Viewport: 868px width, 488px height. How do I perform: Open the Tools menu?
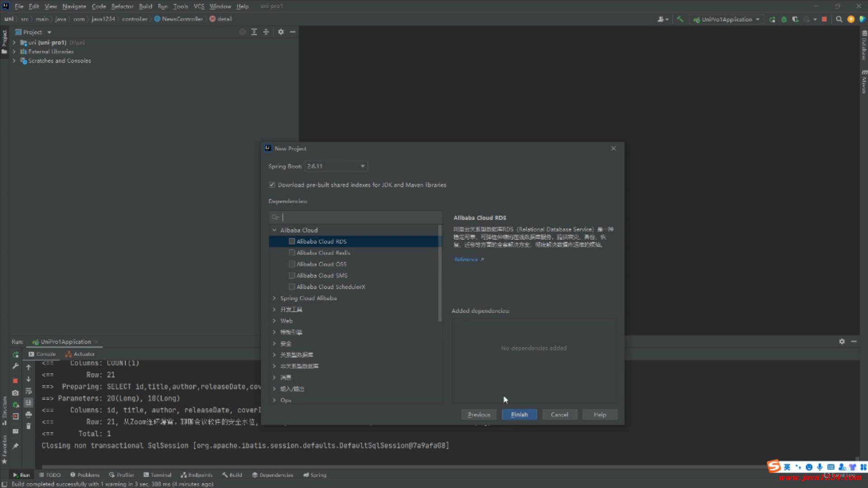point(180,6)
